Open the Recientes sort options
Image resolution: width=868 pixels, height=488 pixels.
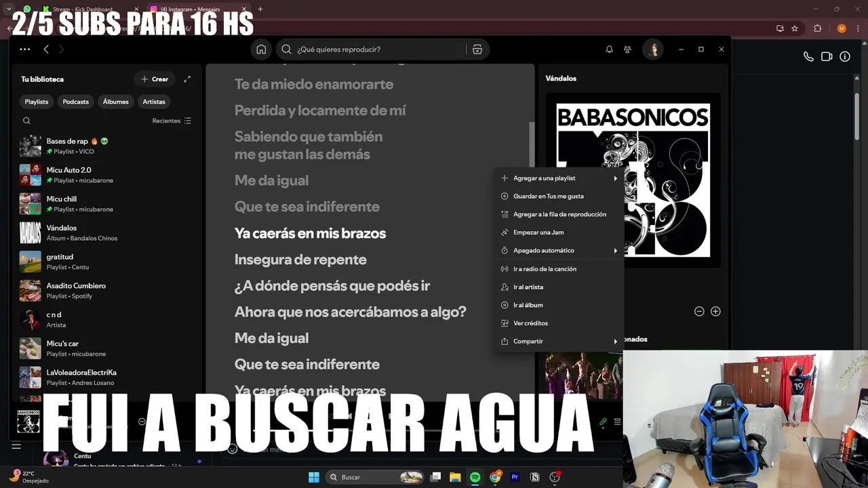point(172,121)
